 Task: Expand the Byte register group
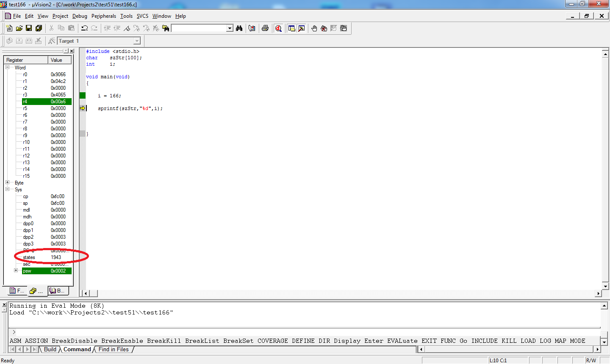7,182
